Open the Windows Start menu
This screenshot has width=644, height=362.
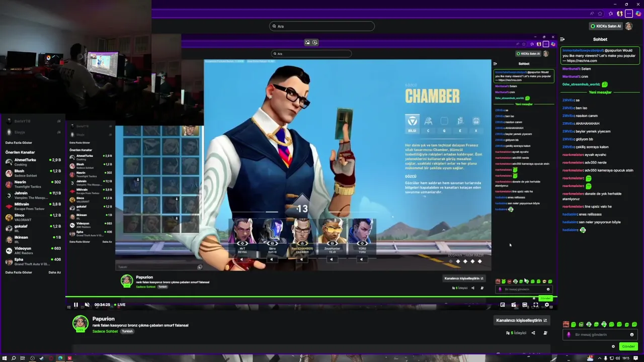coord(5,358)
